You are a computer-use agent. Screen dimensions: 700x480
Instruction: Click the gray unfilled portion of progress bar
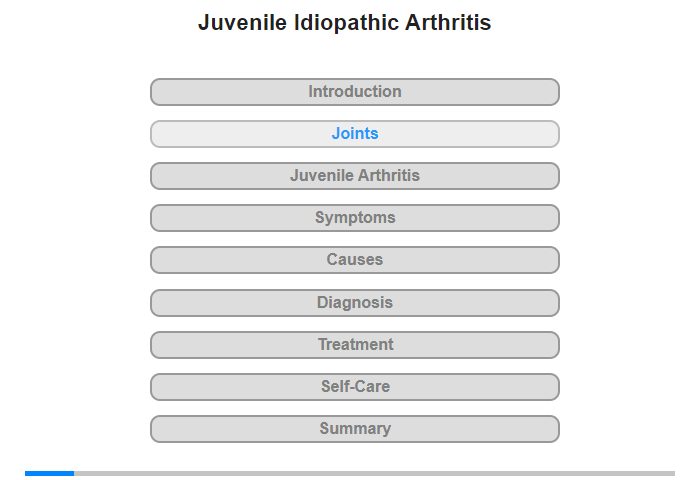click(375, 473)
